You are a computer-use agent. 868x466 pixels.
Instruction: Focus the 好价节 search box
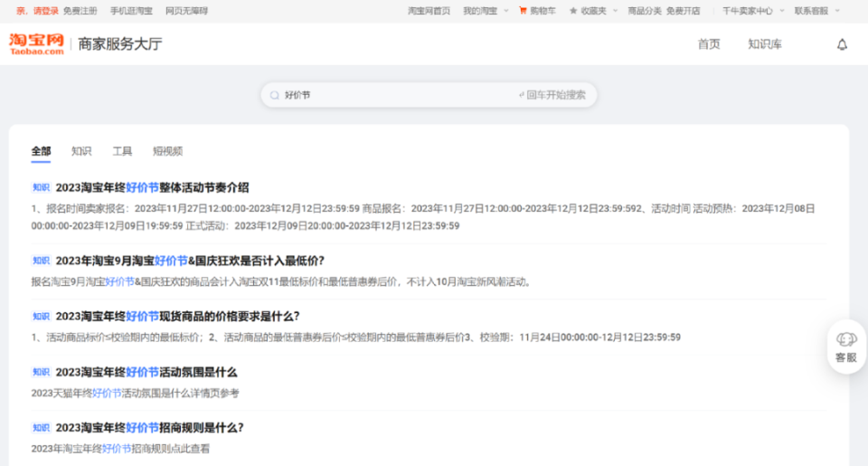pos(429,95)
